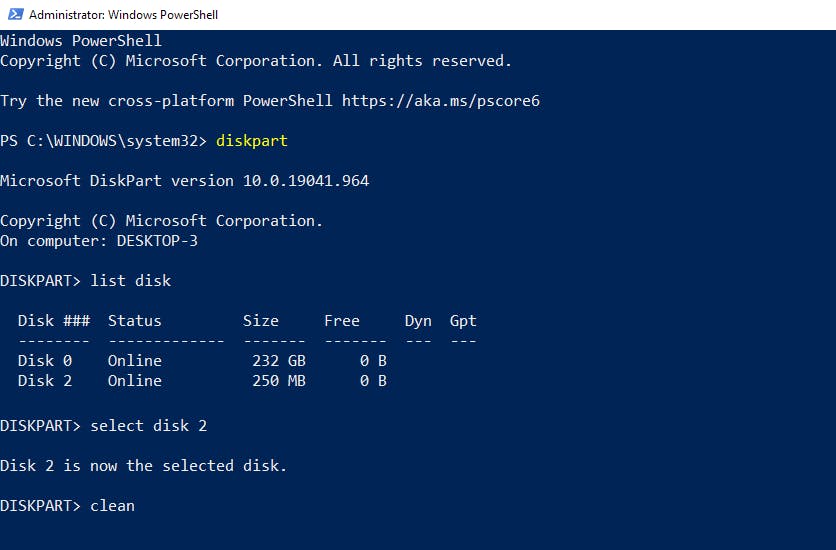Click the 'PS C:\WINDOWS\system32>' prompt text
836x550 pixels.
point(104,141)
